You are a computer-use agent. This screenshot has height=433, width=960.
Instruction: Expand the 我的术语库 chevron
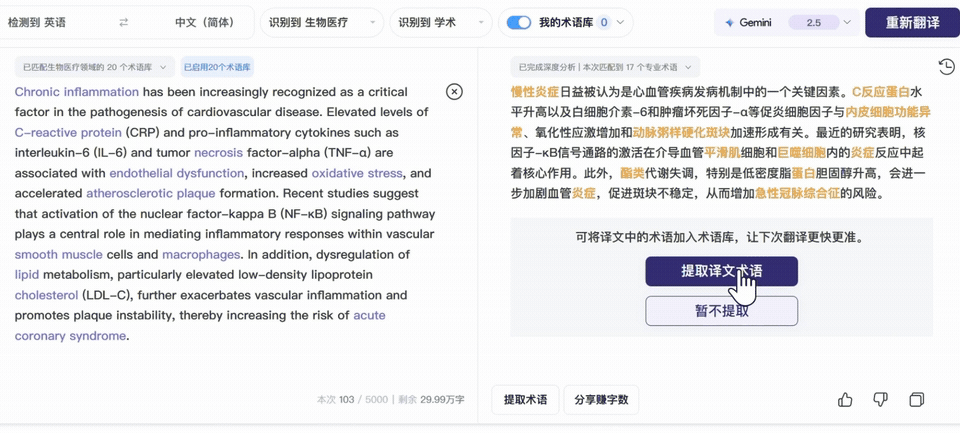point(620,23)
